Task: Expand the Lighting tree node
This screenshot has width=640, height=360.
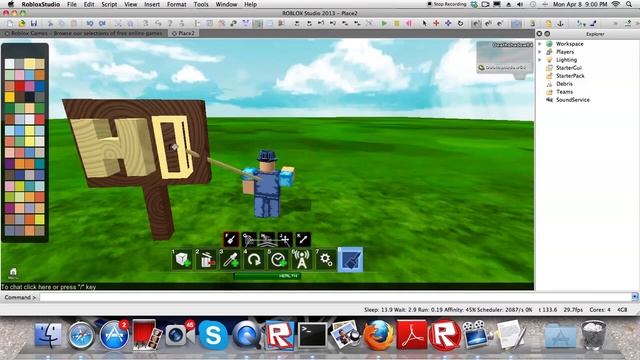Action: click(x=540, y=60)
